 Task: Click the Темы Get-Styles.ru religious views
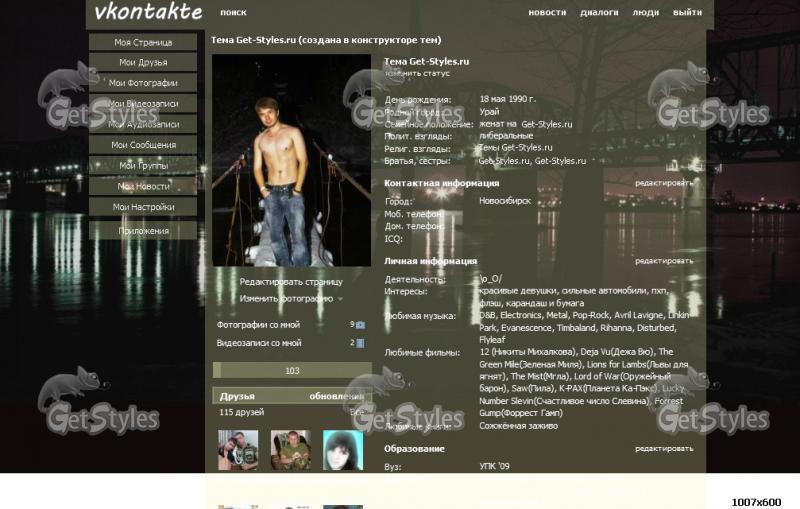coord(516,147)
